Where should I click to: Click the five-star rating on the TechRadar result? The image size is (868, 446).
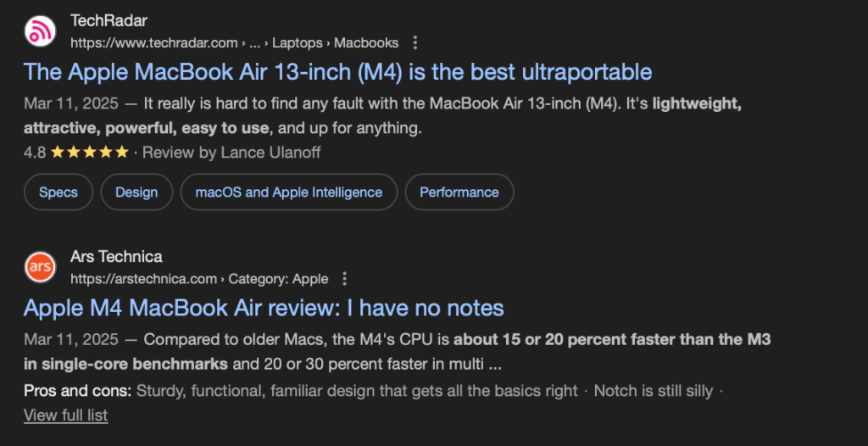89,153
